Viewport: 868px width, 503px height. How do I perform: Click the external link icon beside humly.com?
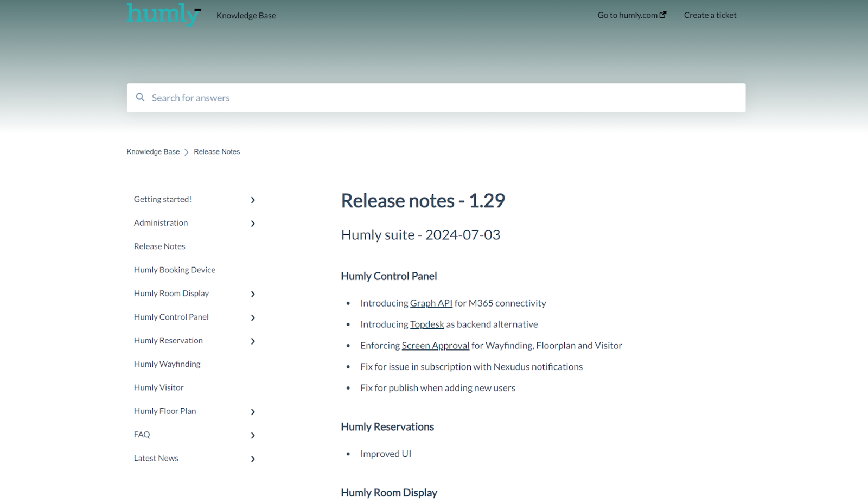point(663,15)
